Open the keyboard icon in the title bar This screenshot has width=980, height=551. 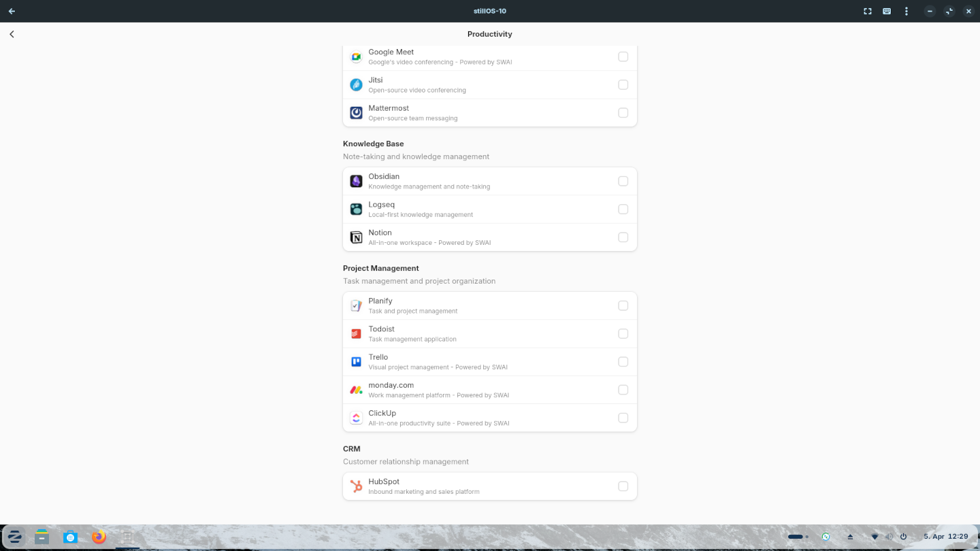(x=887, y=11)
